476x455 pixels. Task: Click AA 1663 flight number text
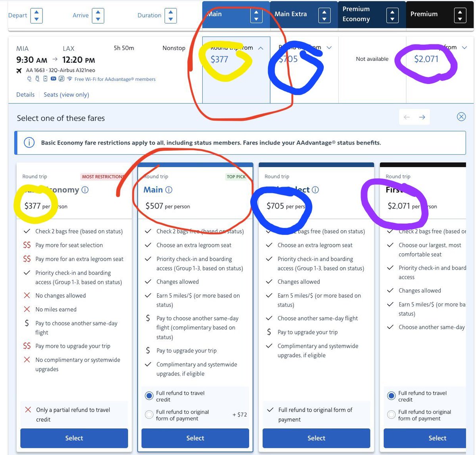(x=35, y=70)
